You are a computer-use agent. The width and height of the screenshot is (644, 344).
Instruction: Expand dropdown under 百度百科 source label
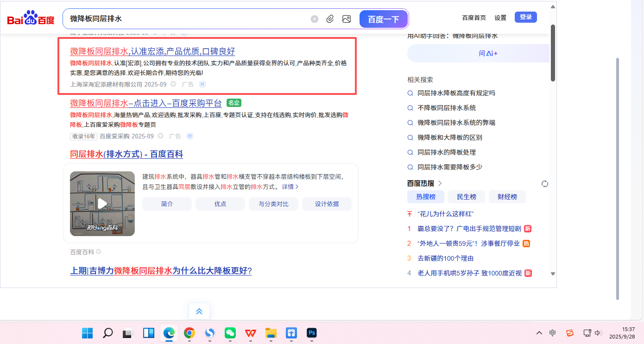(x=98, y=252)
